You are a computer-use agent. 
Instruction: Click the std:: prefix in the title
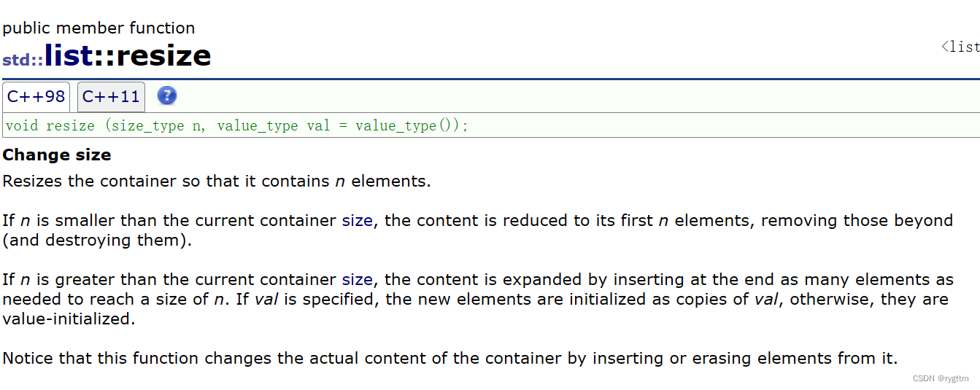pyautogui.click(x=23, y=60)
